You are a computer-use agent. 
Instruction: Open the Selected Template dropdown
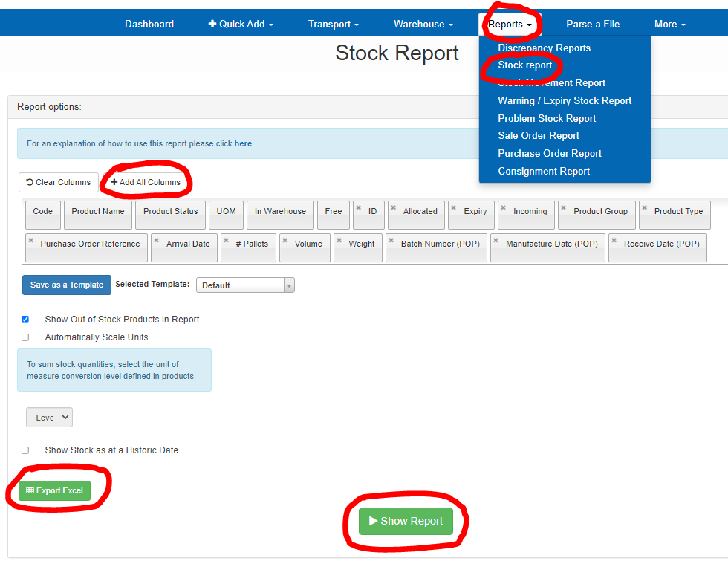(245, 285)
